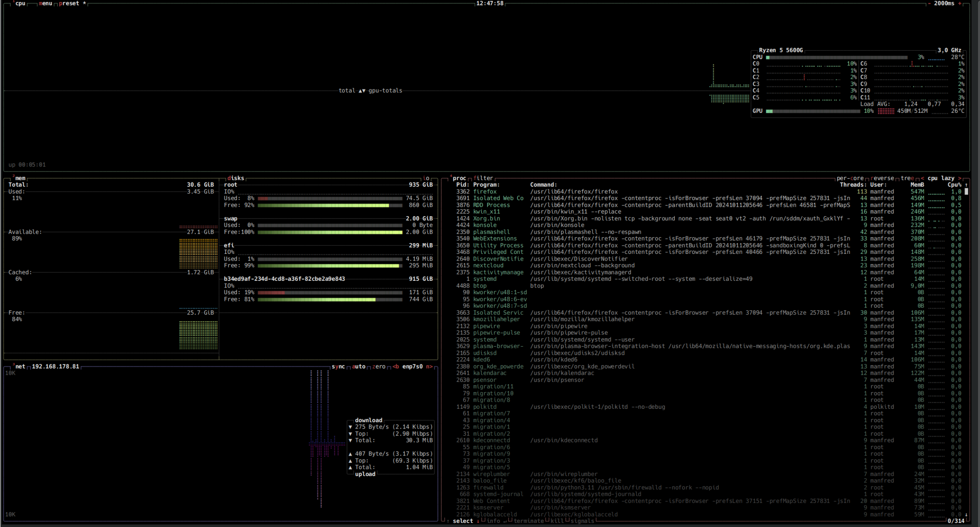This screenshot has height=527, width=980.
Task: Click right arrow to change process sort column
Action: click(x=960, y=178)
